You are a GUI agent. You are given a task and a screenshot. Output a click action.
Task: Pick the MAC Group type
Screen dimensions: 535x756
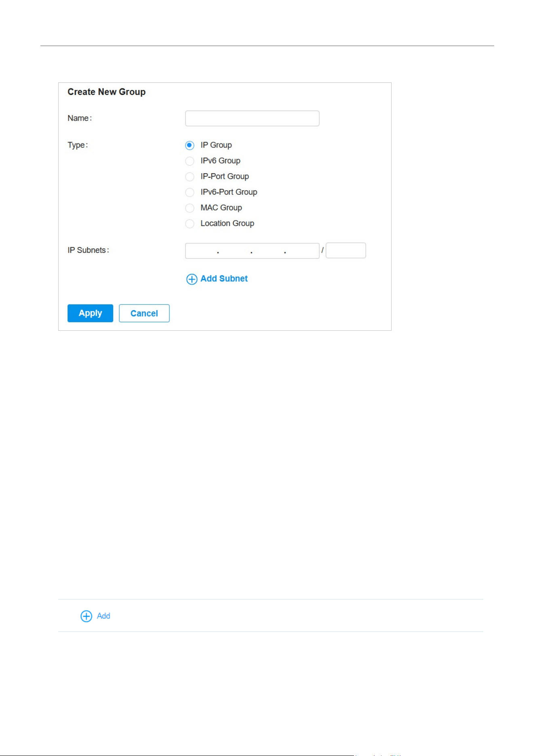coord(190,208)
